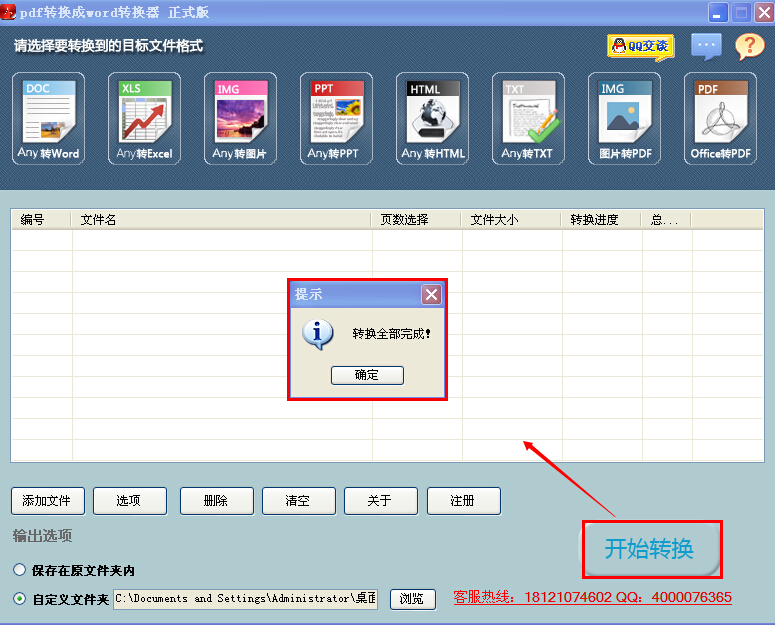Screen dimensions: 775x625
Task: Select the Any转Word conversion icon
Action: pos(48,119)
